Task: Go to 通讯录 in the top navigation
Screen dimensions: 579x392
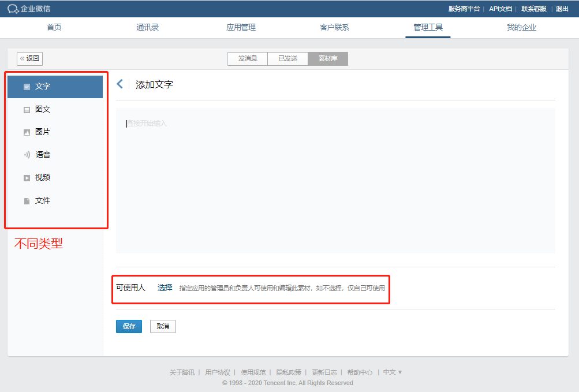Action: (147, 27)
